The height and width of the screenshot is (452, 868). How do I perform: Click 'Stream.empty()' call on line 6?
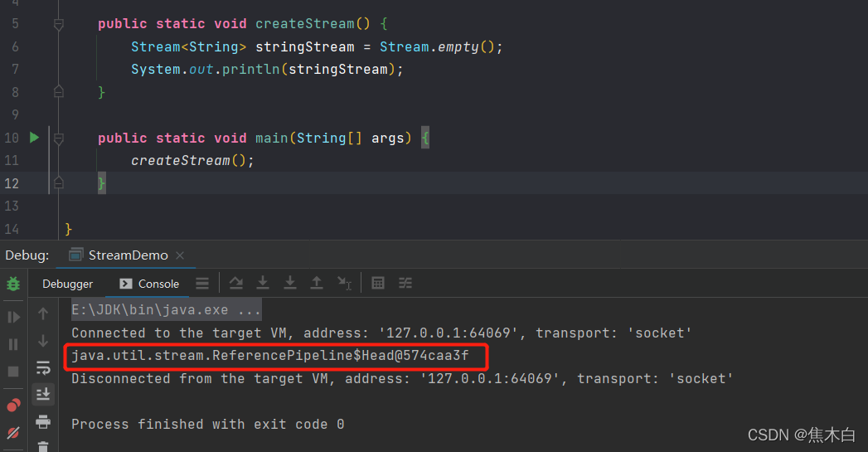pos(437,47)
